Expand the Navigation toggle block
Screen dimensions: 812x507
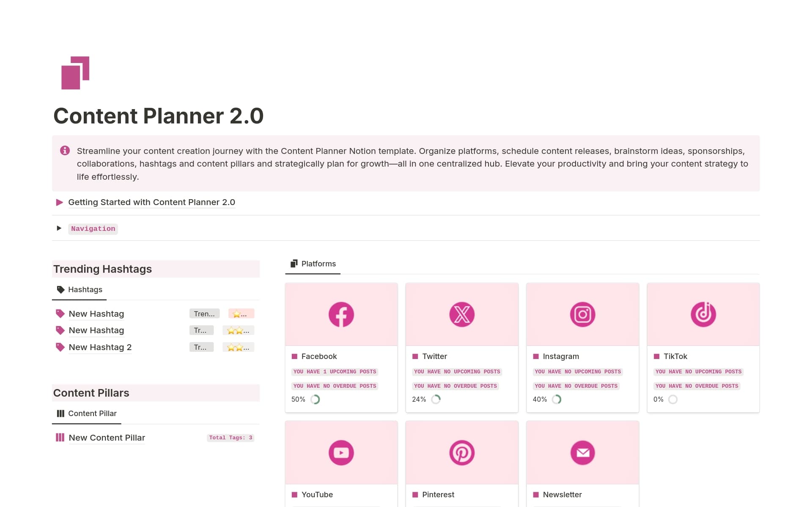pos(59,228)
